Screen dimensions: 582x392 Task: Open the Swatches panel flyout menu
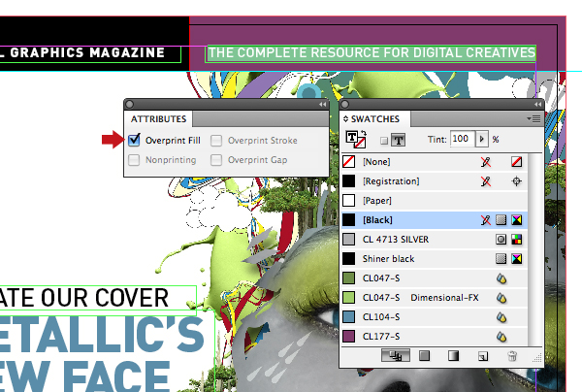[x=533, y=118]
